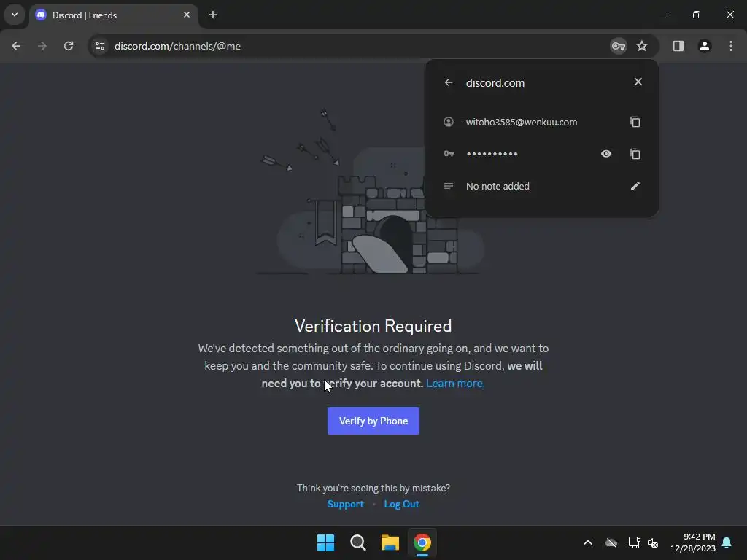This screenshot has height=560, width=747.
Task: Open the password manager key icon
Action: (619, 46)
